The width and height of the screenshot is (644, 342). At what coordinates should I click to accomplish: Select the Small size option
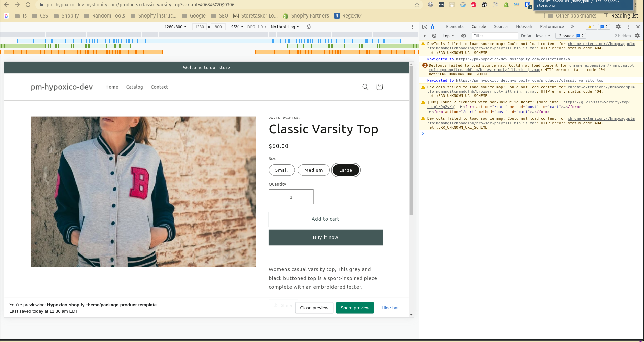point(281,170)
